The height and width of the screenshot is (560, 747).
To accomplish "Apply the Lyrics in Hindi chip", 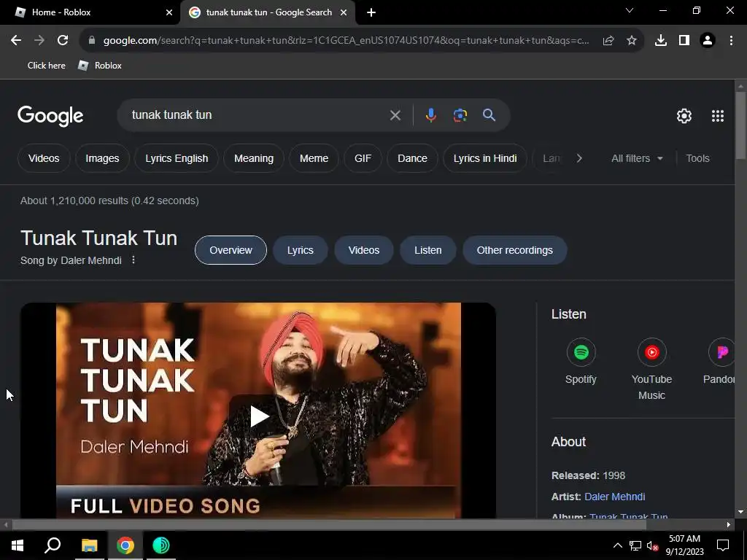I will click(485, 158).
